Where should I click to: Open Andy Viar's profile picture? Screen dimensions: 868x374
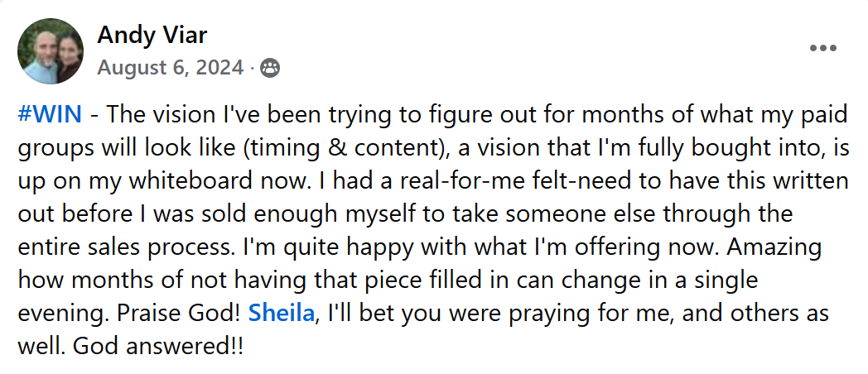pos(51,51)
